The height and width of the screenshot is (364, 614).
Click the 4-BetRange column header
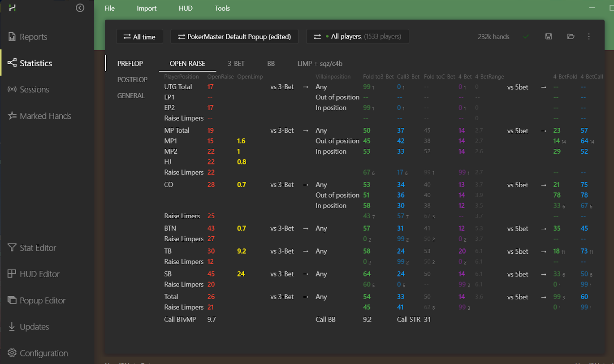pos(489,77)
